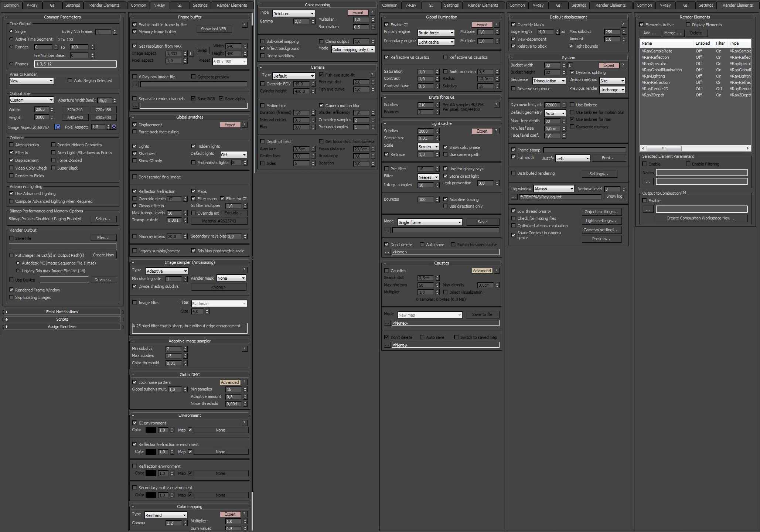Toggle Use Advanced Lighting checkbox
The height and width of the screenshot is (532, 760).
pos(11,194)
